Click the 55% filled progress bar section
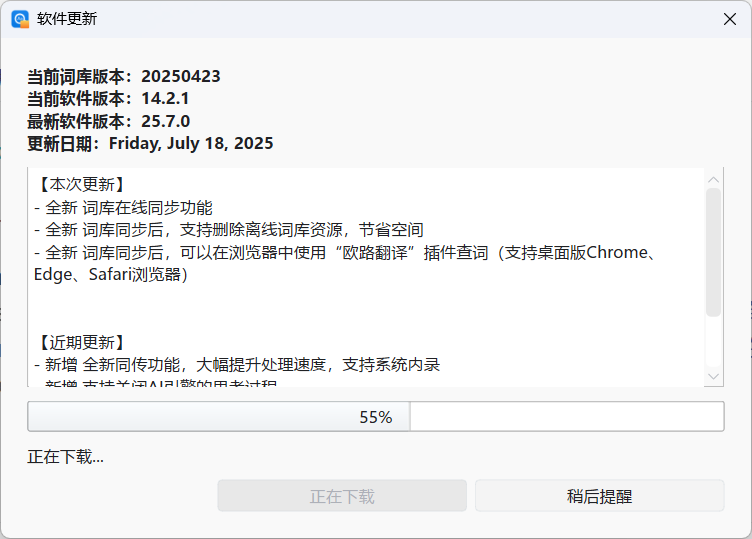This screenshot has width=752, height=539. tap(218, 417)
